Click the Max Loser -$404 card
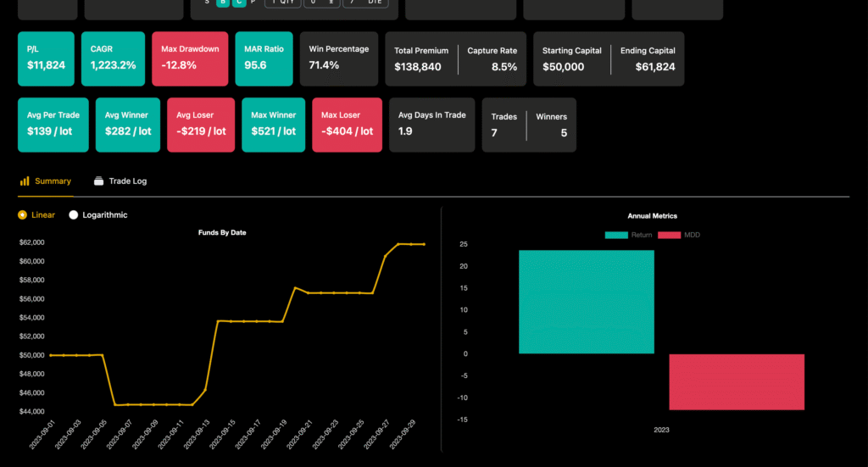 click(x=347, y=125)
